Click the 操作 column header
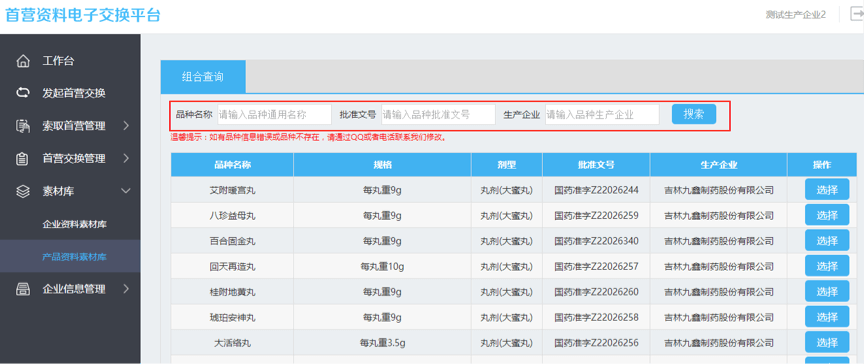The width and height of the screenshot is (864, 364). point(822,165)
